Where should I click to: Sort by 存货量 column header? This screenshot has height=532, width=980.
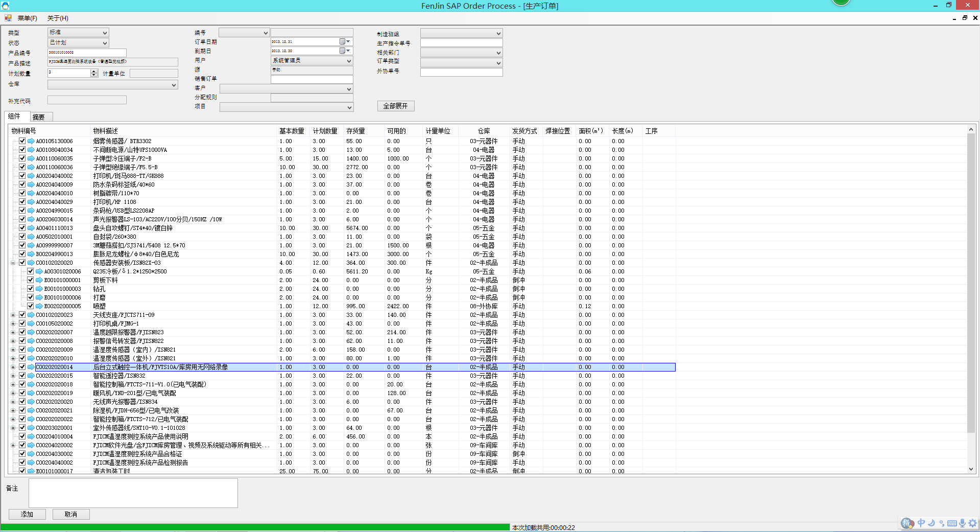pyautogui.click(x=364, y=131)
